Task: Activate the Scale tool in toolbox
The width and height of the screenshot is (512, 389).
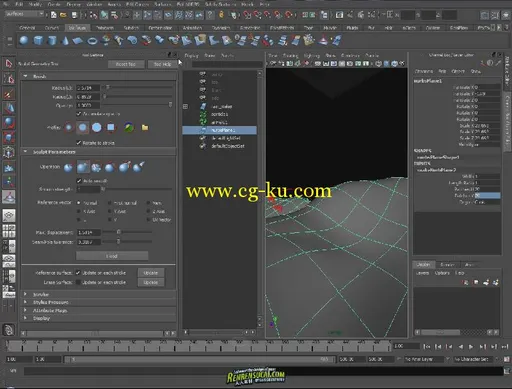Action: pyautogui.click(x=9, y=137)
